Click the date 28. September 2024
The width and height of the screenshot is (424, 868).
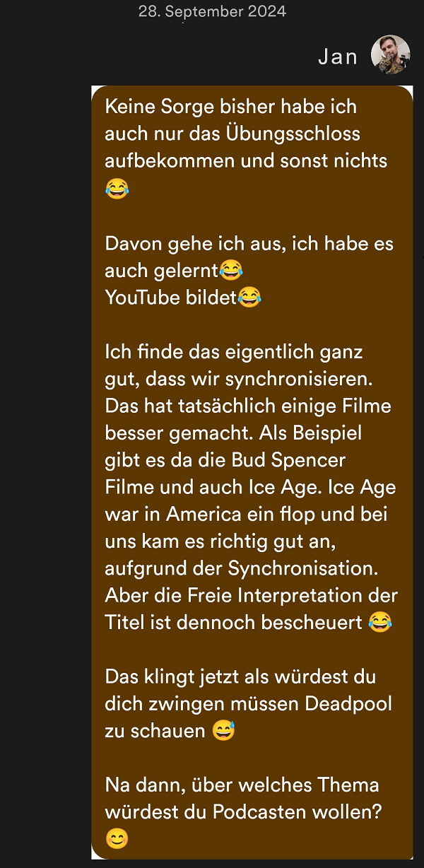coord(213,11)
